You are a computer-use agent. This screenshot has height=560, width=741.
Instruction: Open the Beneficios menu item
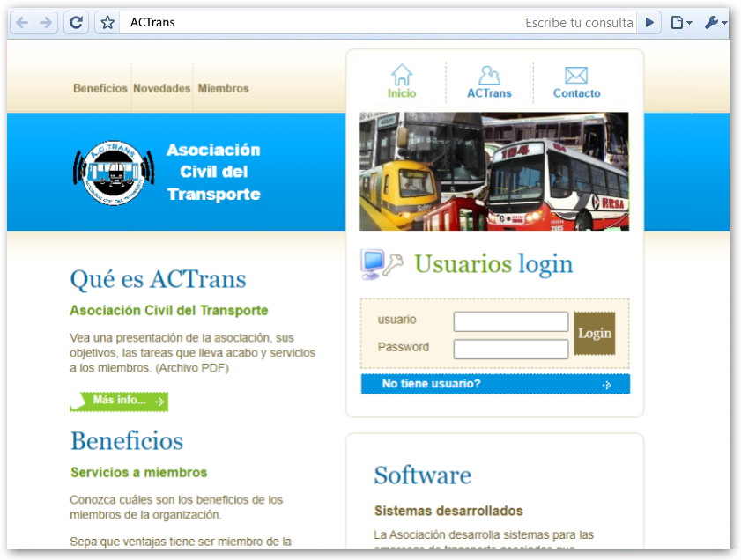click(100, 88)
